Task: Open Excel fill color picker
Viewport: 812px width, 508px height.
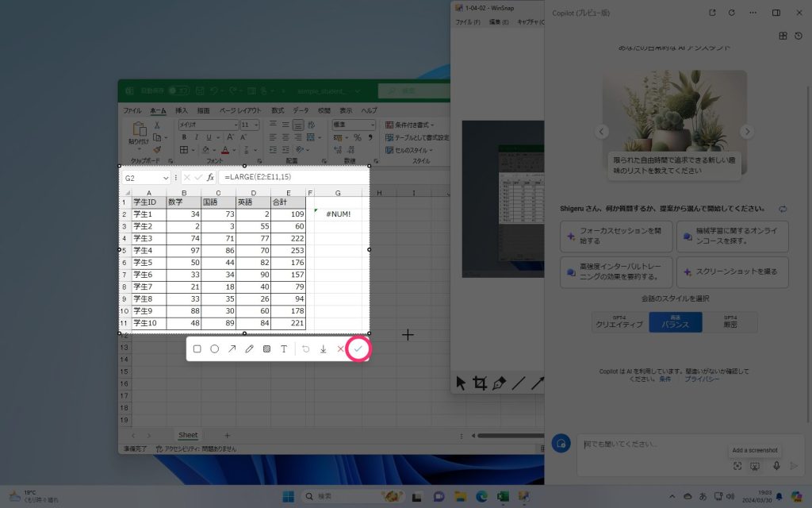Action: point(205,150)
